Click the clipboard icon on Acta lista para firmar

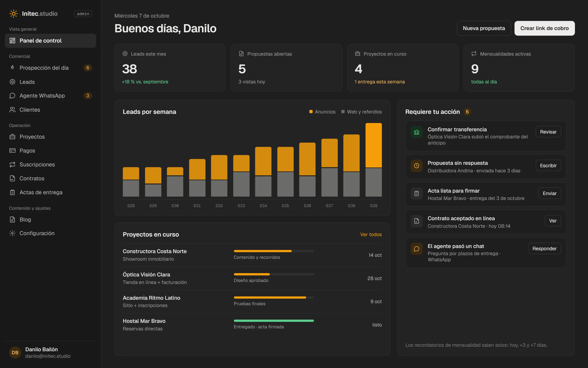pos(417,193)
